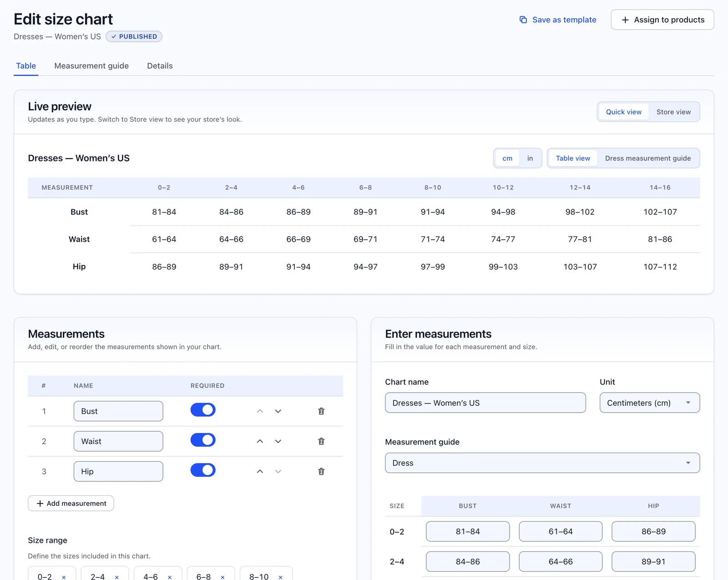Click the Bust row label in preview
This screenshot has width=728, height=580.
pyautogui.click(x=79, y=212)
